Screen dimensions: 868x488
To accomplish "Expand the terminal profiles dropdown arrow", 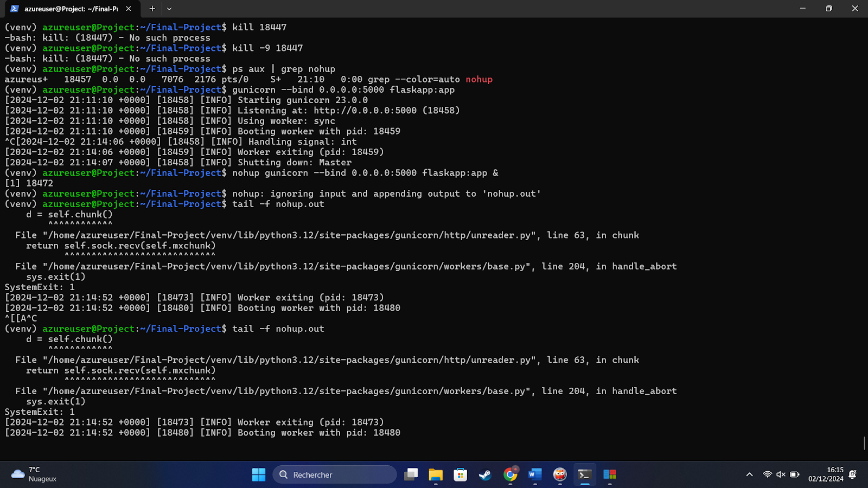I will [169, 9].
